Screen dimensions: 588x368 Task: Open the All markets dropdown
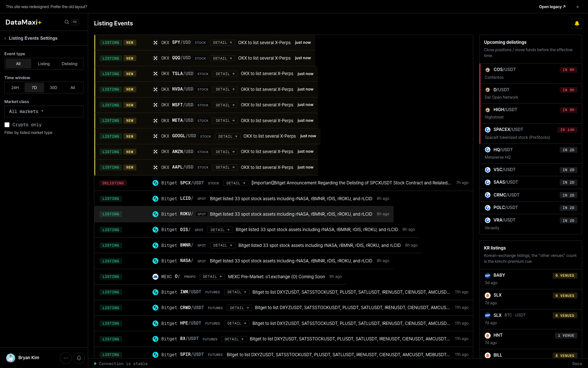click(44, 112)
